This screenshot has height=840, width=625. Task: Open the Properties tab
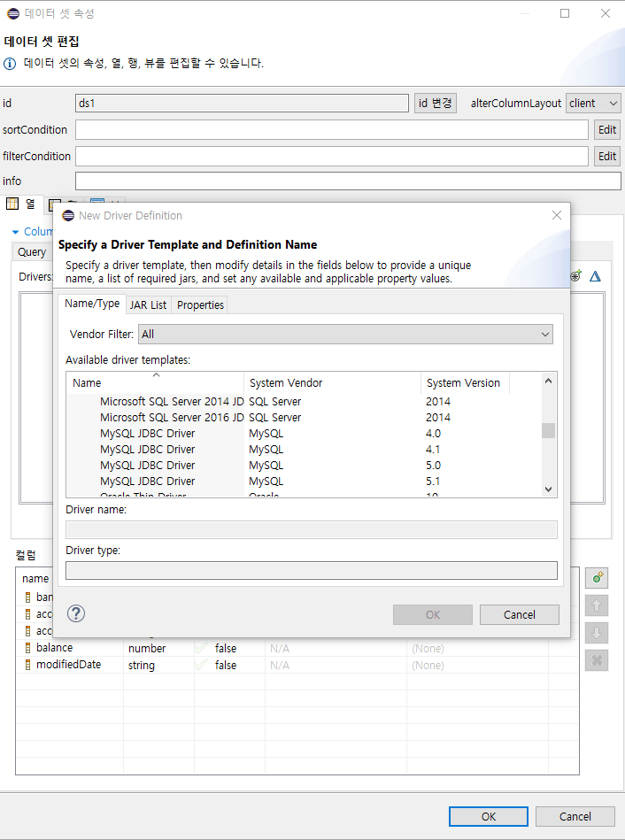click(200, 304)
